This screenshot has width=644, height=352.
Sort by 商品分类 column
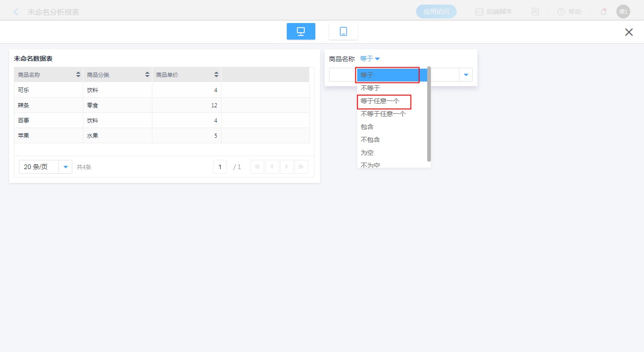point(147,75)
